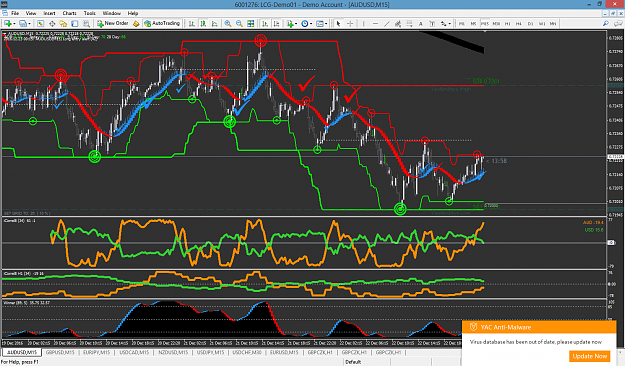
Task: Switch chart to Line Chart type
Action: click(x=214, y=24)
